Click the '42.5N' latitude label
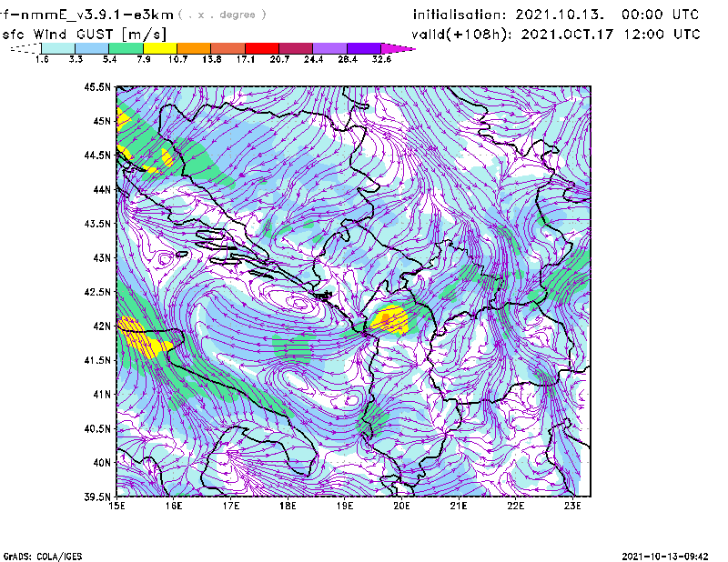728x562 pixels. click(97, 292)
